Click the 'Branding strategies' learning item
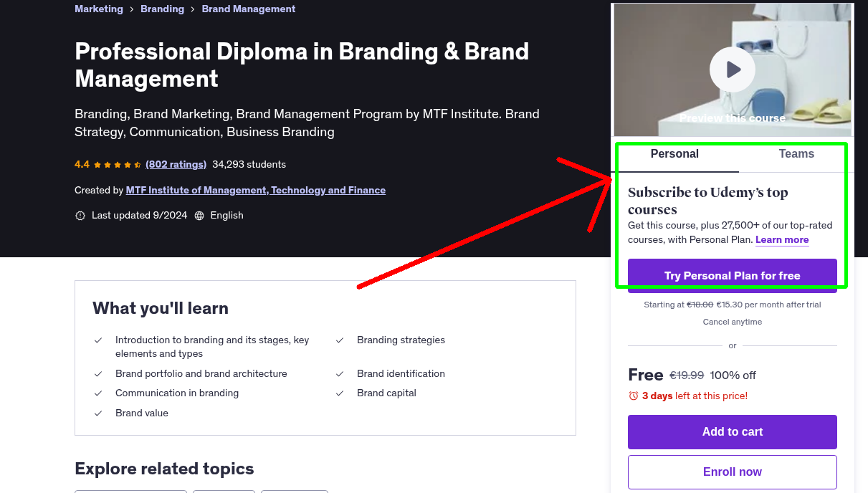868x493 pixels. [401, 340]
